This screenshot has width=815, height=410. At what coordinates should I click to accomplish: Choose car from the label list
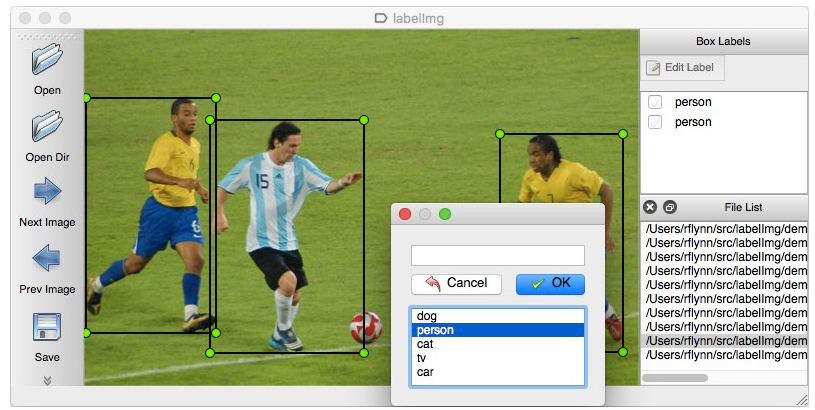click(x=498, y=372)
